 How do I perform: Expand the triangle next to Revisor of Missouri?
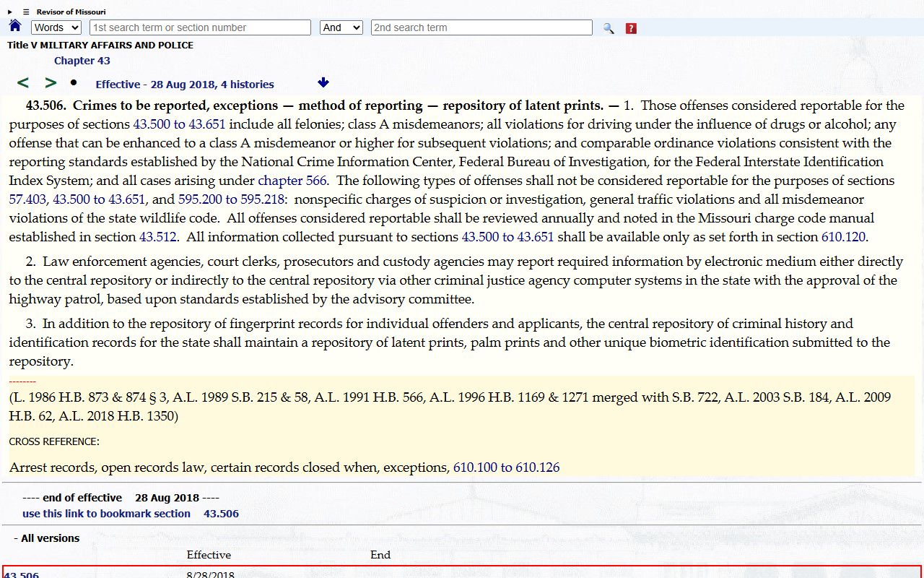[10, 12]
